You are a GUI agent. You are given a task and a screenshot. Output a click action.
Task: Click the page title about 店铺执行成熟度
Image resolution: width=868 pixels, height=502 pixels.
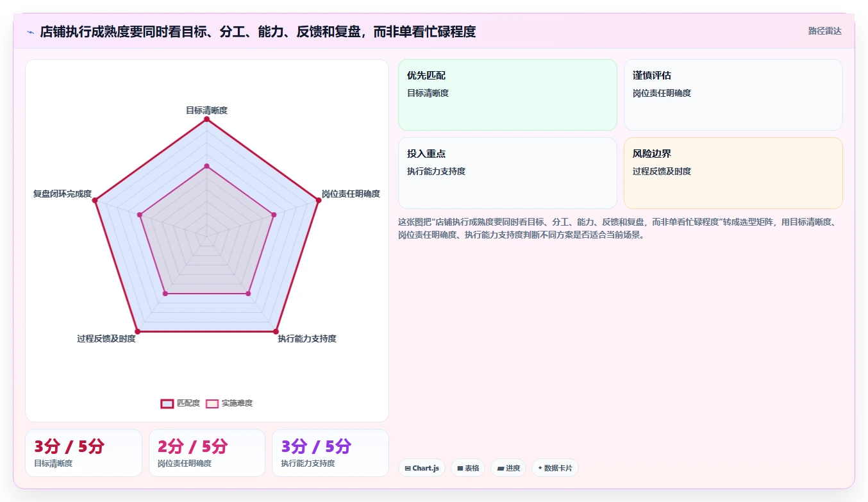pos(258,31)
